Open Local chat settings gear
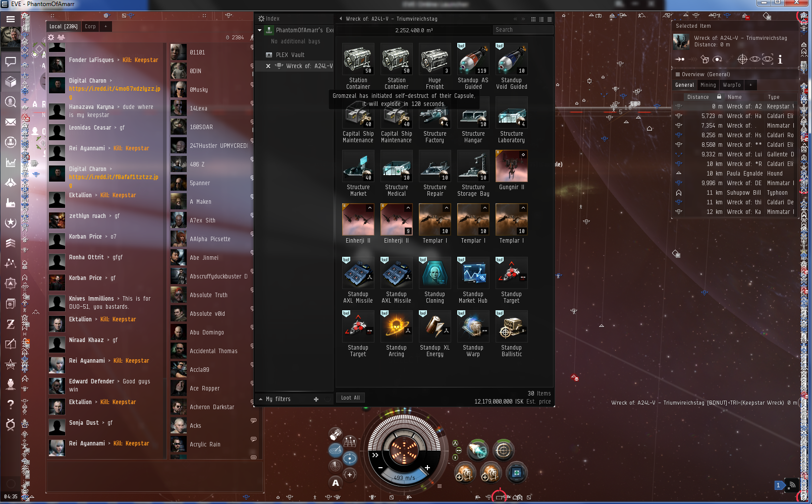 [51, 37]
